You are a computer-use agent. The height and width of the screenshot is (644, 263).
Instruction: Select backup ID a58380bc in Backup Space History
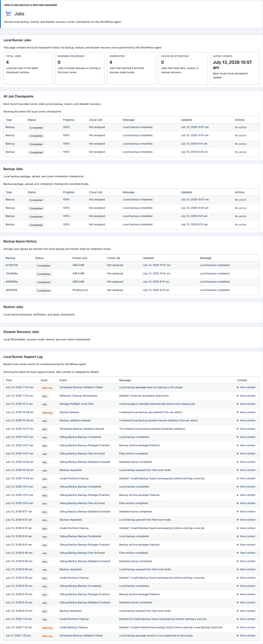[12, 282]
